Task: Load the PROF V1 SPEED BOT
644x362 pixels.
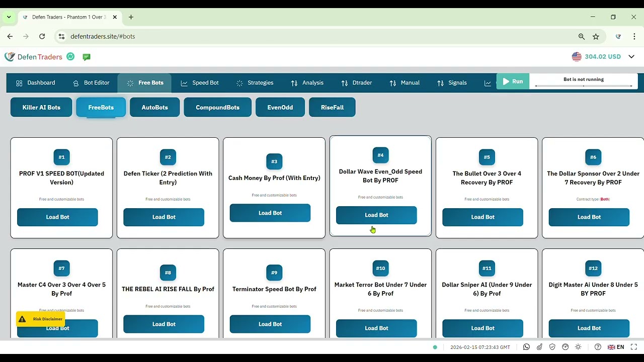Action: pyautogui.click(x=57, y=217)
